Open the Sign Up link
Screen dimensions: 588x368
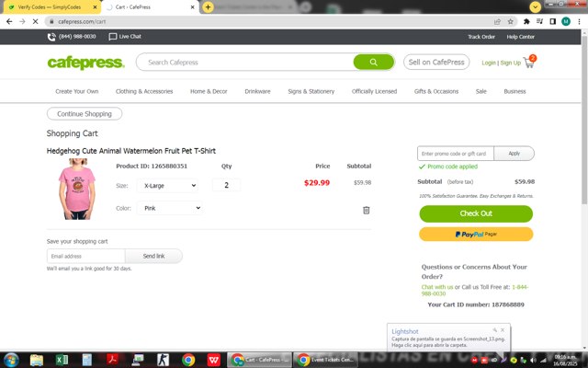point(511,63)
